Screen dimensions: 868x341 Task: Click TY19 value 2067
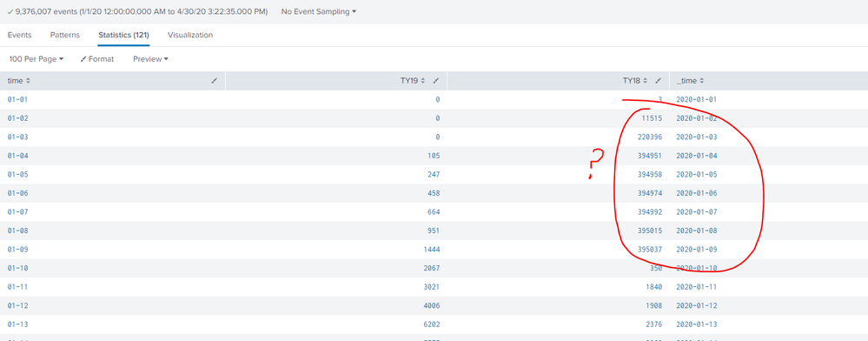pyautogui.click(x=432, y=269)
